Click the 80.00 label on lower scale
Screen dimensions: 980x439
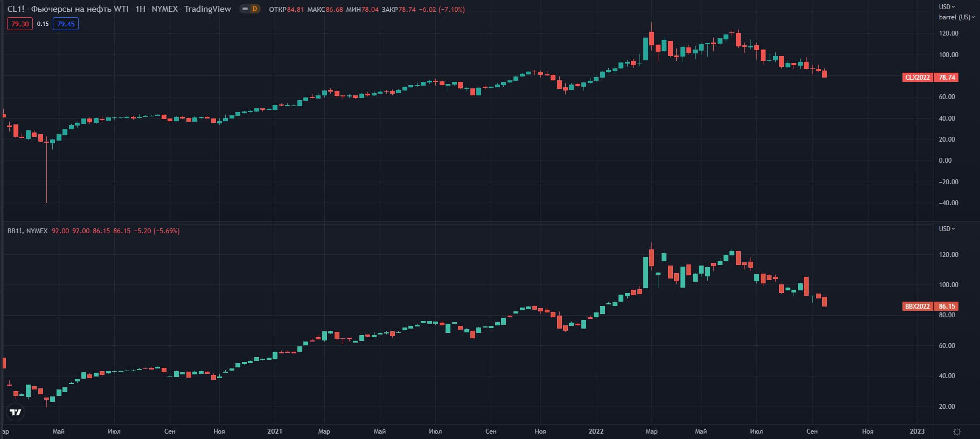(x=947, y=315)
